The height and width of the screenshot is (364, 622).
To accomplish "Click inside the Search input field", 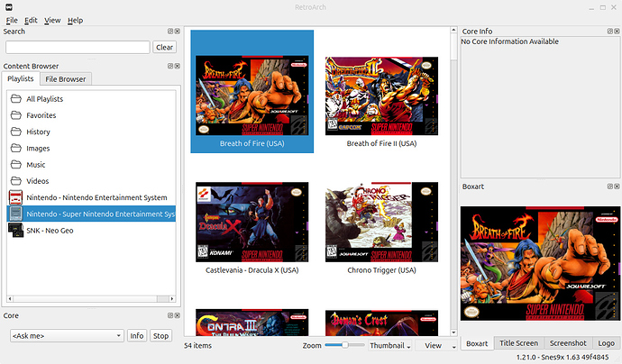I will 78,47.
